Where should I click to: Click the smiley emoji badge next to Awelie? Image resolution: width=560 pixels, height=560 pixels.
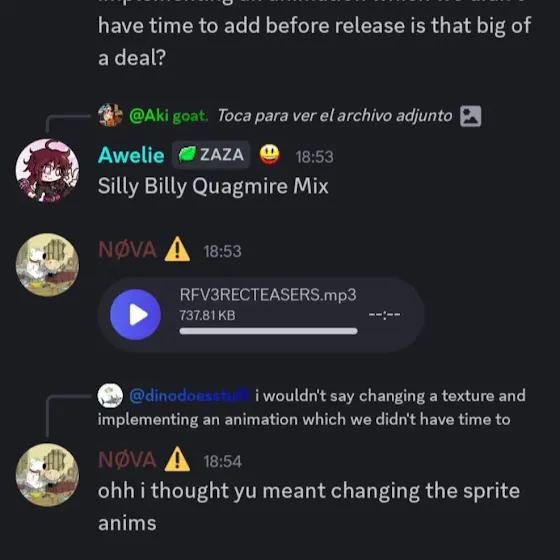(269, 155)
